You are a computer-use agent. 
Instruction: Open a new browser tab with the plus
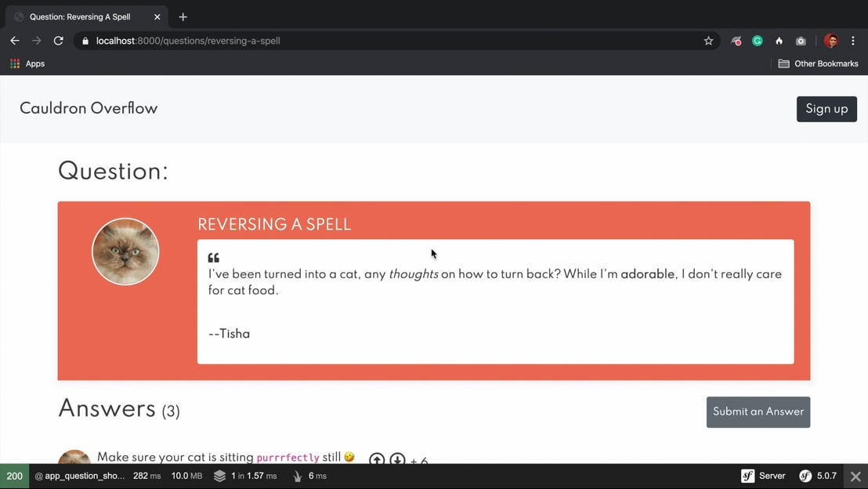tap(183, 16)
